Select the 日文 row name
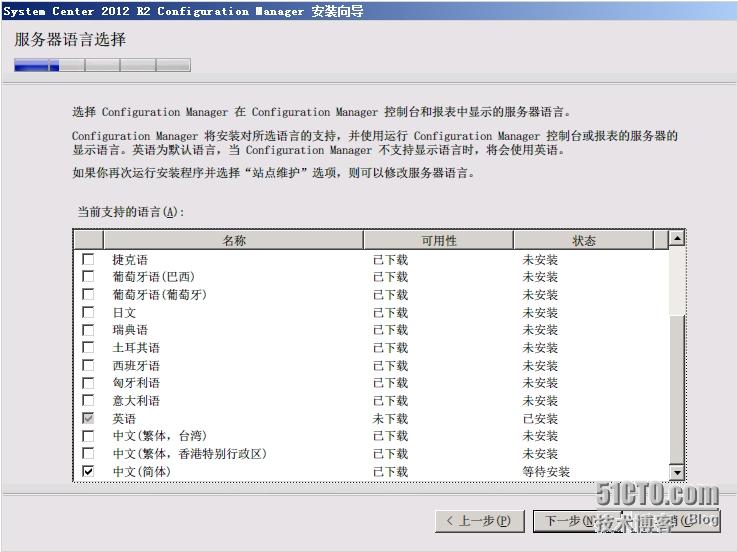Screen dimensions: 738x552 click(124, 313)
